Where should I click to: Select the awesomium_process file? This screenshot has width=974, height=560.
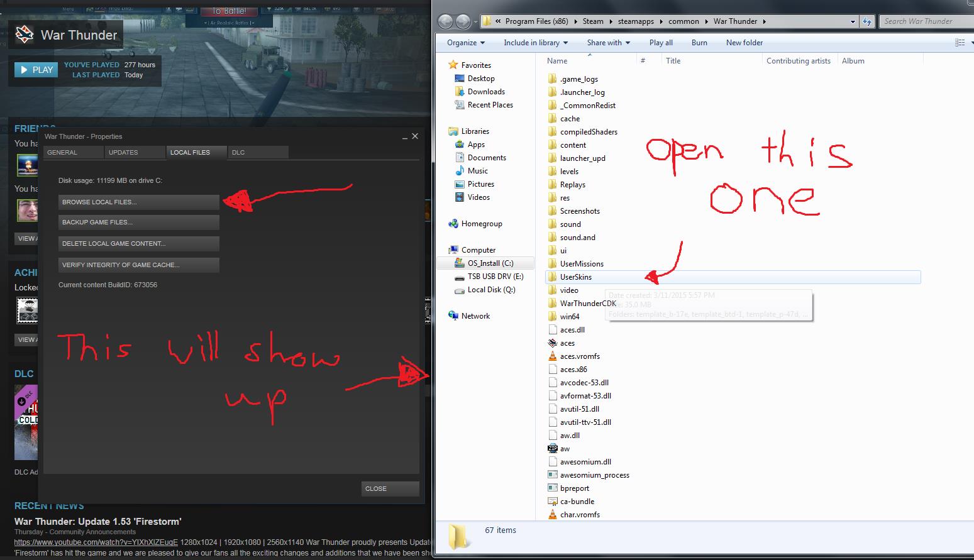(594, 475)
